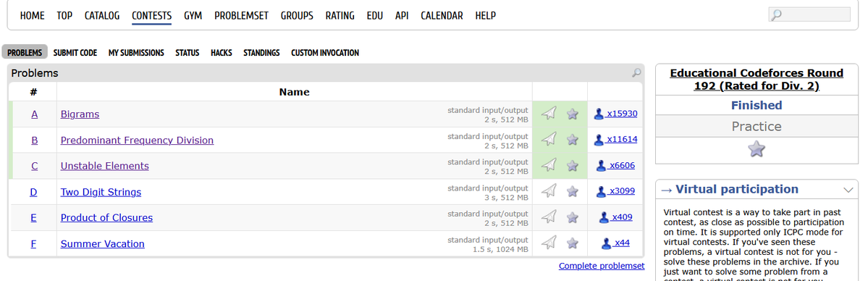The width and height of the screenshot is (868, 281).
Task: Click problem index D link
Action: click(x=33, y=192)
